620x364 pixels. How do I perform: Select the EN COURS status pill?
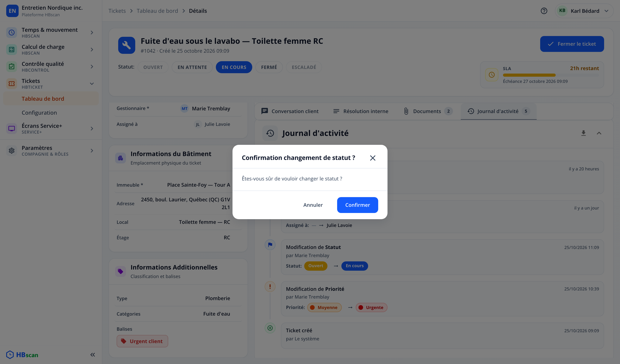(x=234, y=67)
